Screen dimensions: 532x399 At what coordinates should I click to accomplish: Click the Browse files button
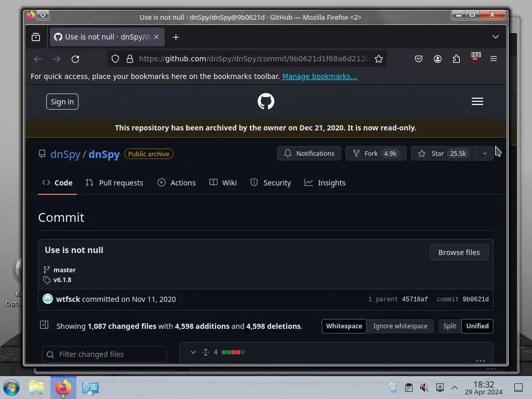point(459,252)
